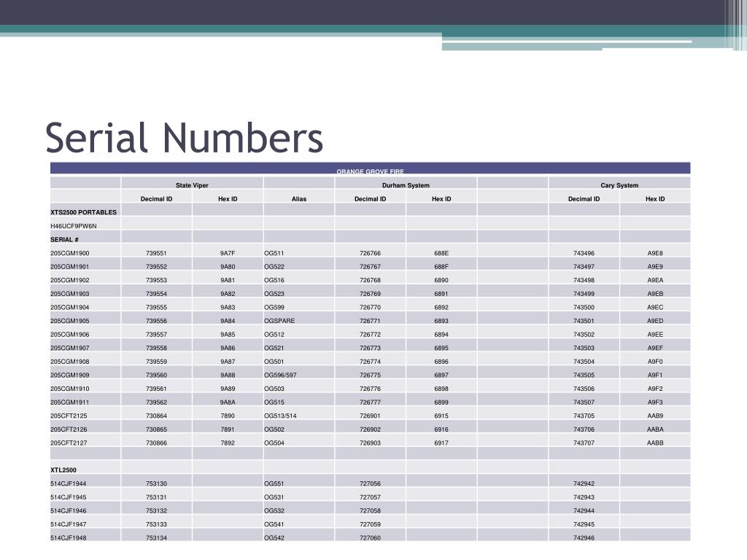This screenshot has width=747, height=560.
Task: Click serial 205CGM1909
Action: click(69, 376)
